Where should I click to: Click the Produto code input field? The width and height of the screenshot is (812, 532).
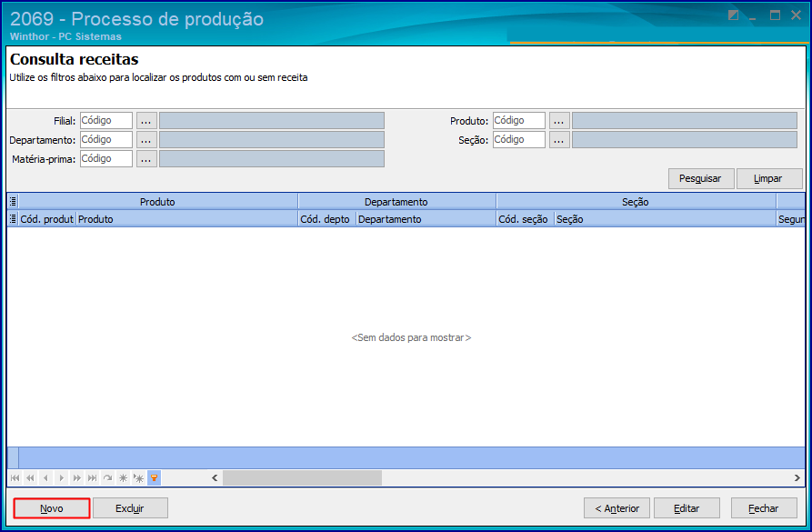pos(519,120)
